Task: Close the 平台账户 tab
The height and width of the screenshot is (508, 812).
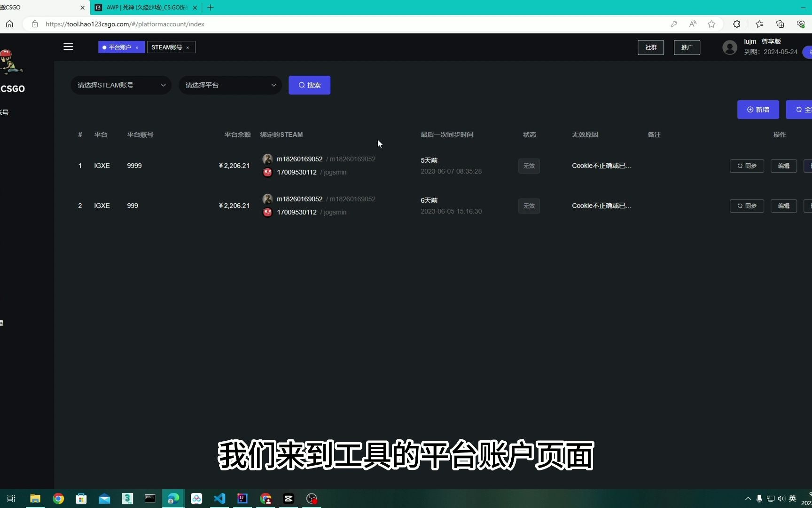Action: click(137, 48)
